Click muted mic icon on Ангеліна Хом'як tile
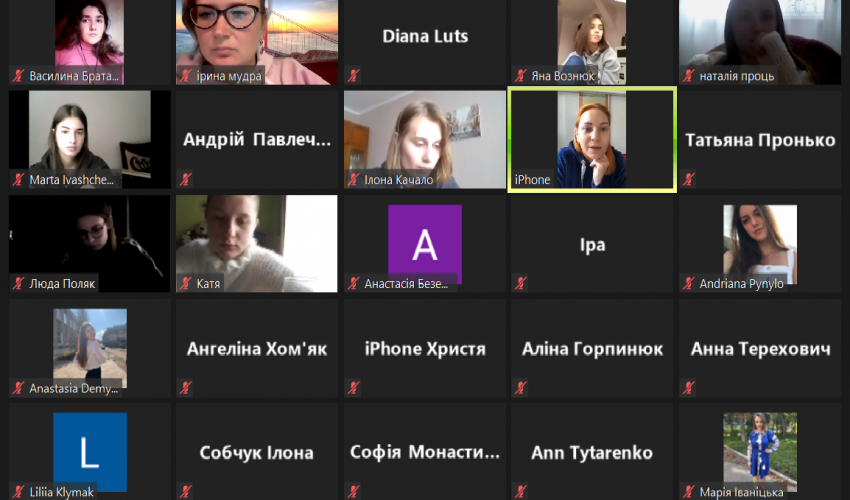 (x=186, y=388)
